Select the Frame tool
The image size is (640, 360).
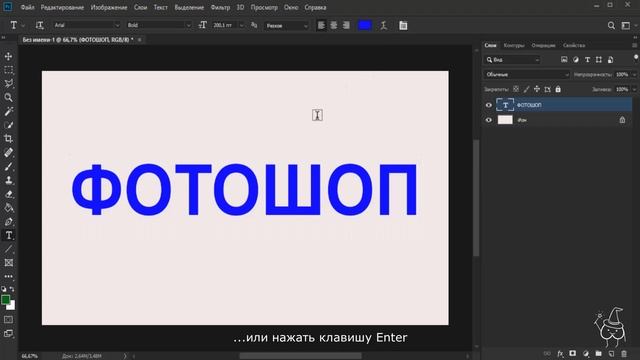pos(8,263)
